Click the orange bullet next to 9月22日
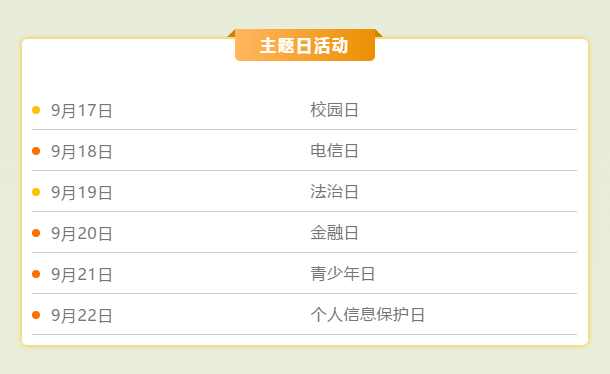The height and width of the screenshot is (374, 610). point(36,315)
